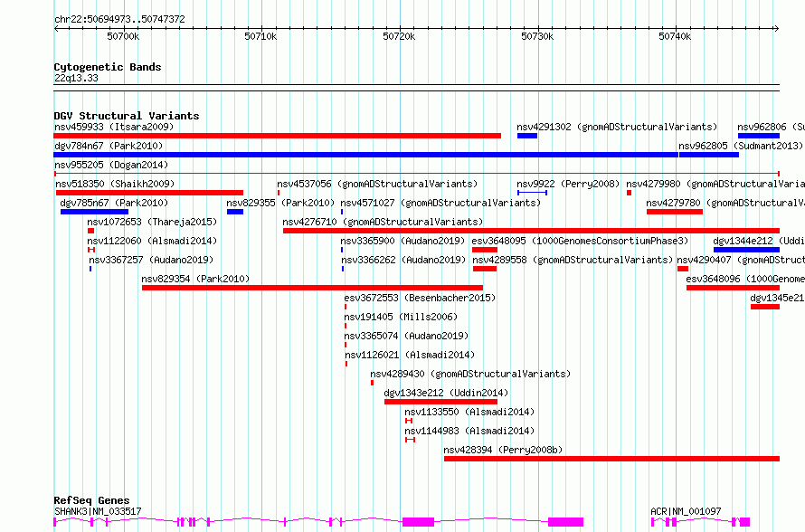Viewport: 805px width, 532px height.
Task: Select dgv1343e212 (Uddin2014) label
Action: click(x=446, y=393)
